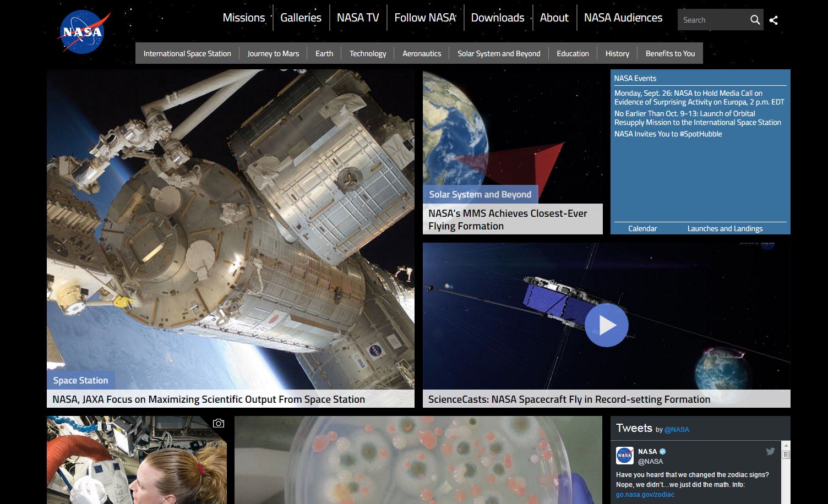Viewport: 828px width, 504px height.
Task: Open the go.nasa.gov/zodiac link
Action: [645, 495]
